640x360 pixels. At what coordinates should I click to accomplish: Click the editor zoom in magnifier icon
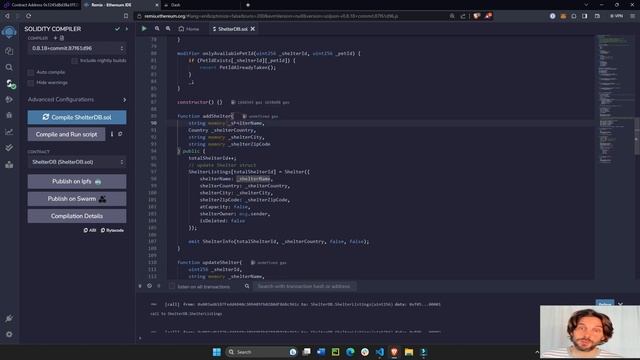(168, 29)
